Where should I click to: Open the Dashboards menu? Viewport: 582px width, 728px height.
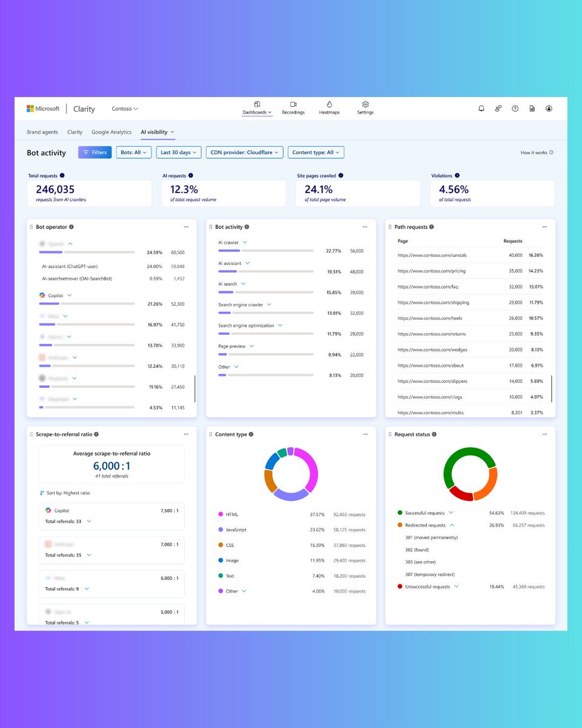tap(257, 108)
